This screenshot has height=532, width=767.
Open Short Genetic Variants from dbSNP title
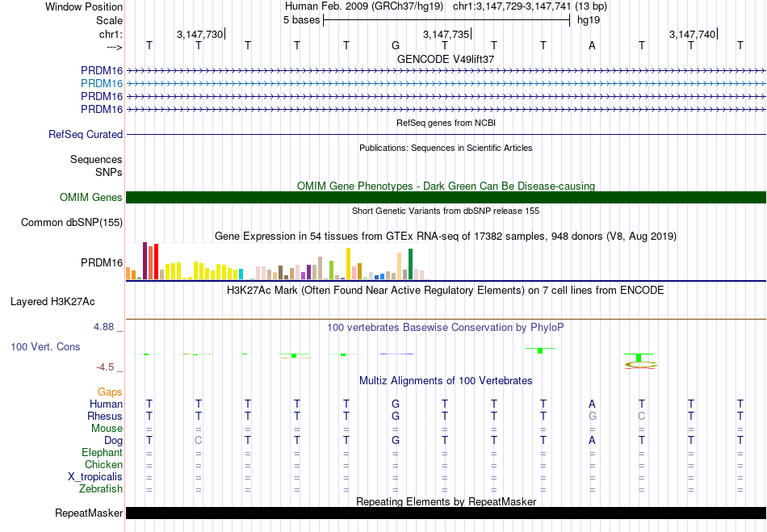click(x=446, y=211)
